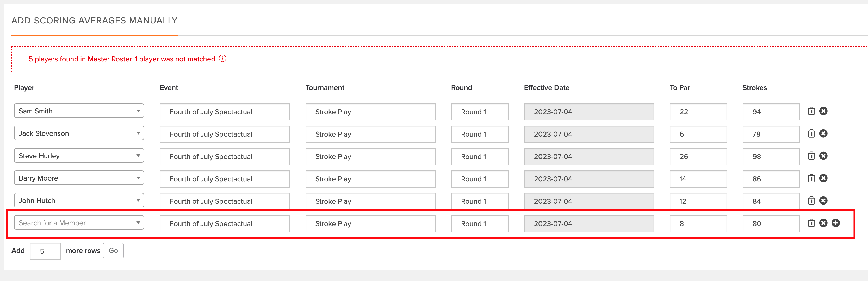Screen dimensions: 868x281
Task: Click Steve Hurley's Strokes field showing 98
Action: click(771, 156)
